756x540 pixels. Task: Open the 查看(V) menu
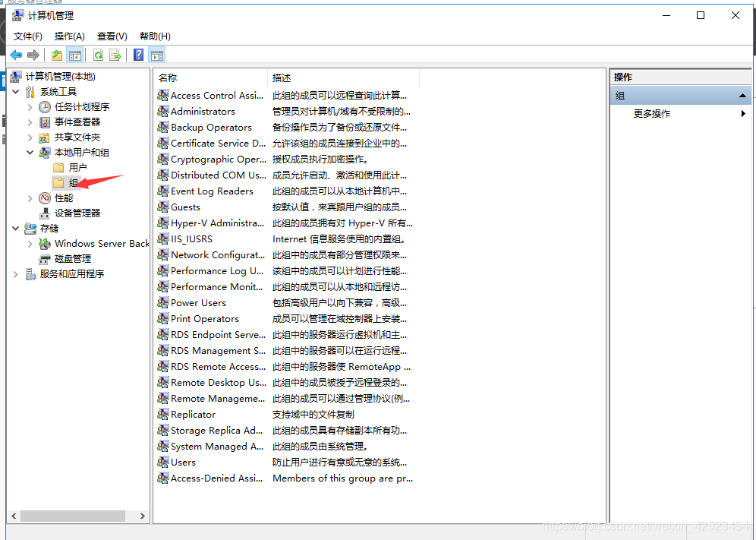pos(111,35)
